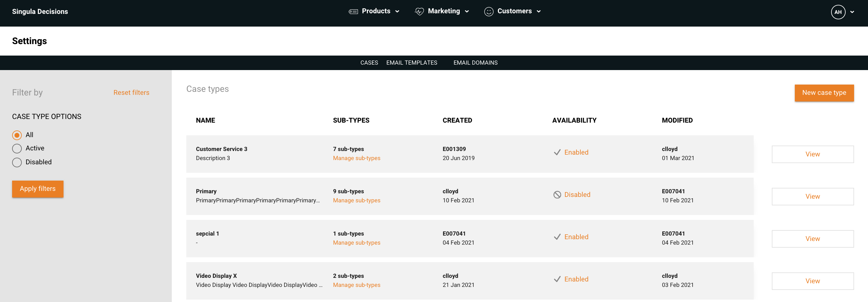The width and height of the screenshot is (868, 302).
Task: Click the "Description 3" text
Action: pyautogui.click(x=213, y=158)
